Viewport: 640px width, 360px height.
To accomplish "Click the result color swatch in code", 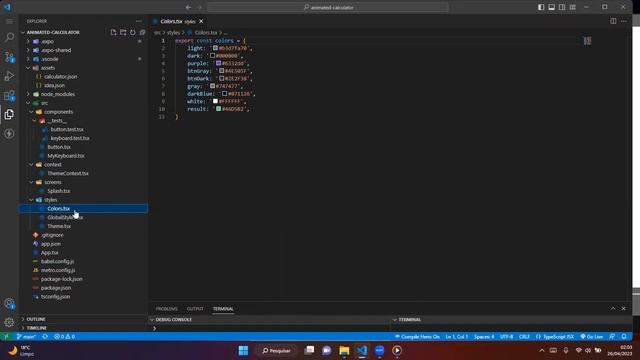I will pyautogui.click(x=218, y=109).
